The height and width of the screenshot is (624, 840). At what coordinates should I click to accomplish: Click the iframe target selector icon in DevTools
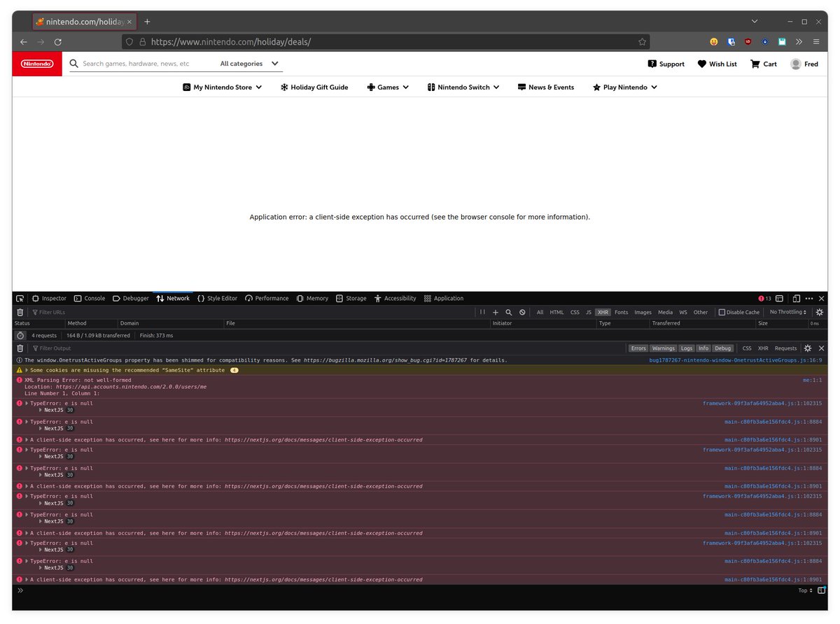779,298
